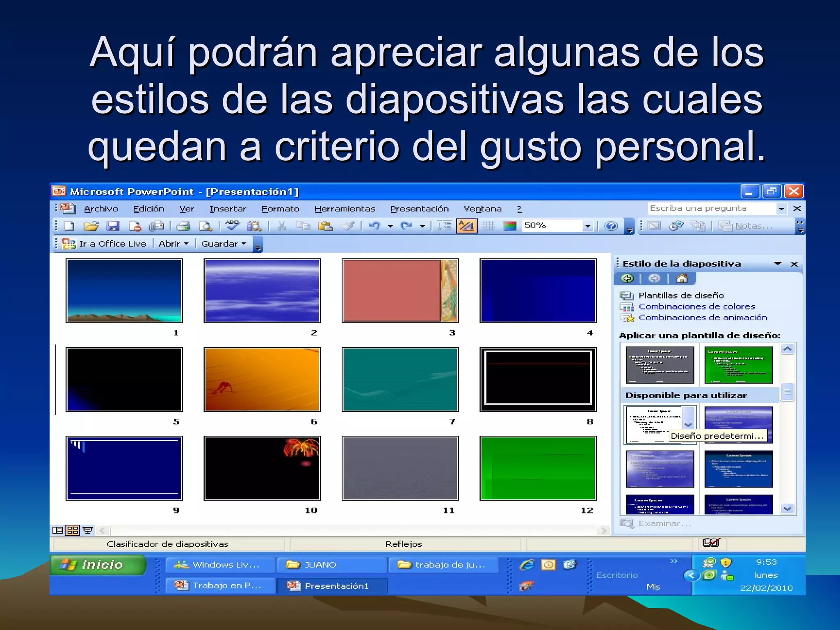Click the New blank presentation icon
840x630 pixels.
tap(69, 226)
